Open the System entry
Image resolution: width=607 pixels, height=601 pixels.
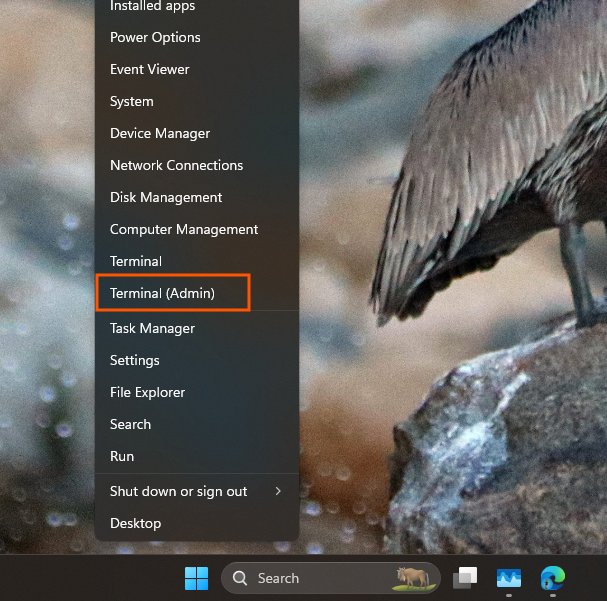pyautogui.click(x=197, y=102)
